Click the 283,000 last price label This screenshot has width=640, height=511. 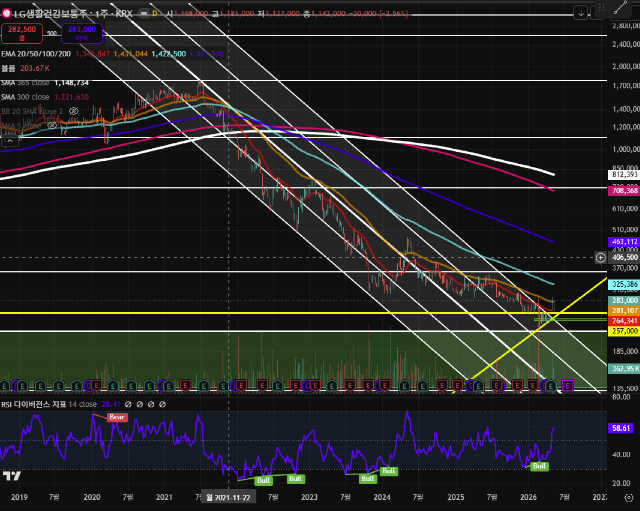click(624, 300)
